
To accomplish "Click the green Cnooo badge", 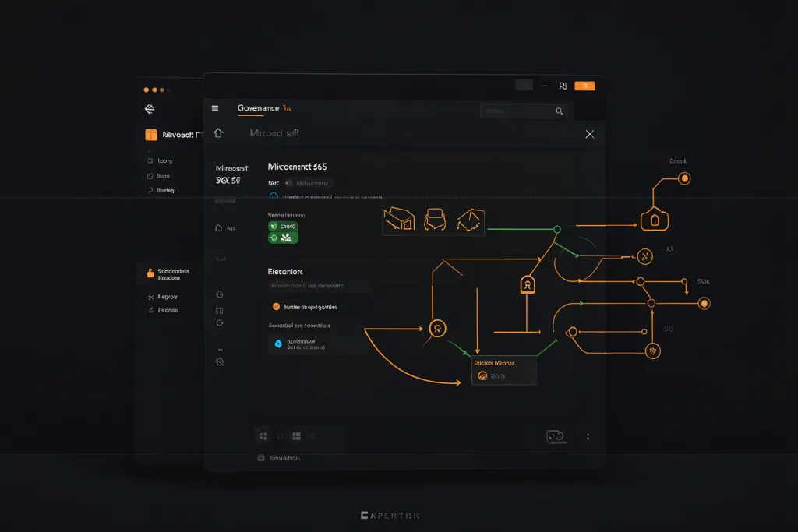I will tap(283, 227).
